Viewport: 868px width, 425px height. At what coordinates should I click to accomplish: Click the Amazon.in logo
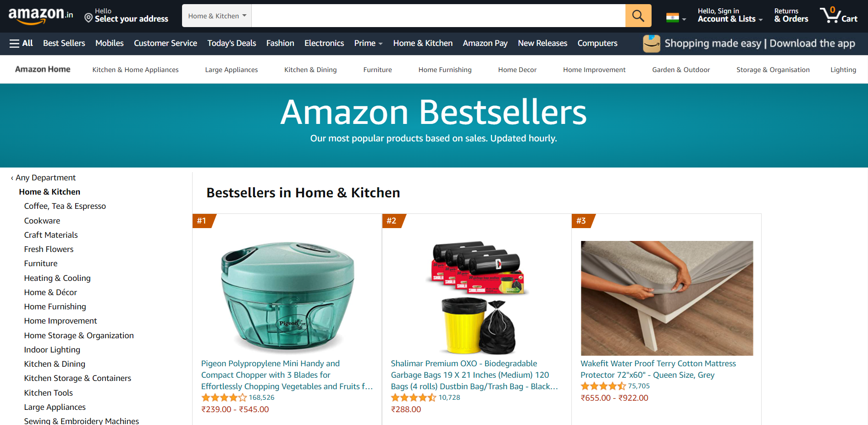(x=40, y=15)
